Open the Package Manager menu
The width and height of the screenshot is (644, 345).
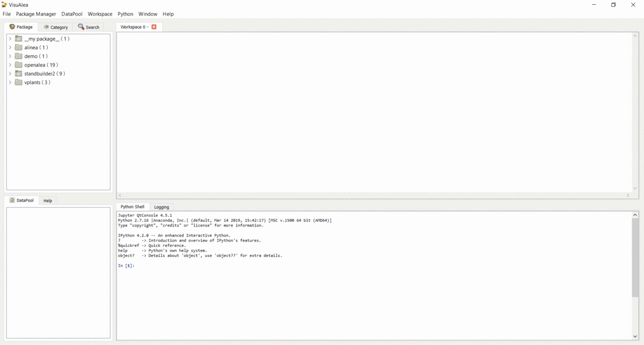[x=36, y=14]
